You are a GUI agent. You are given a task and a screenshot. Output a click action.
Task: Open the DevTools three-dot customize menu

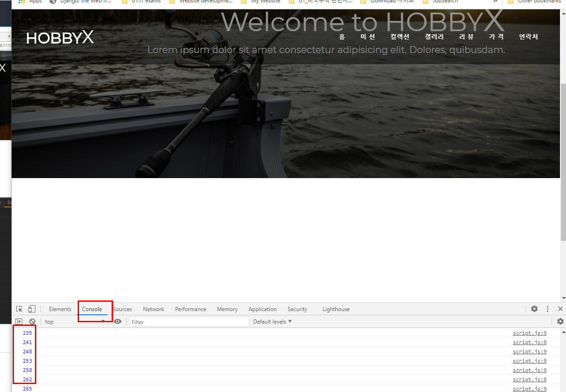[548, 309]
